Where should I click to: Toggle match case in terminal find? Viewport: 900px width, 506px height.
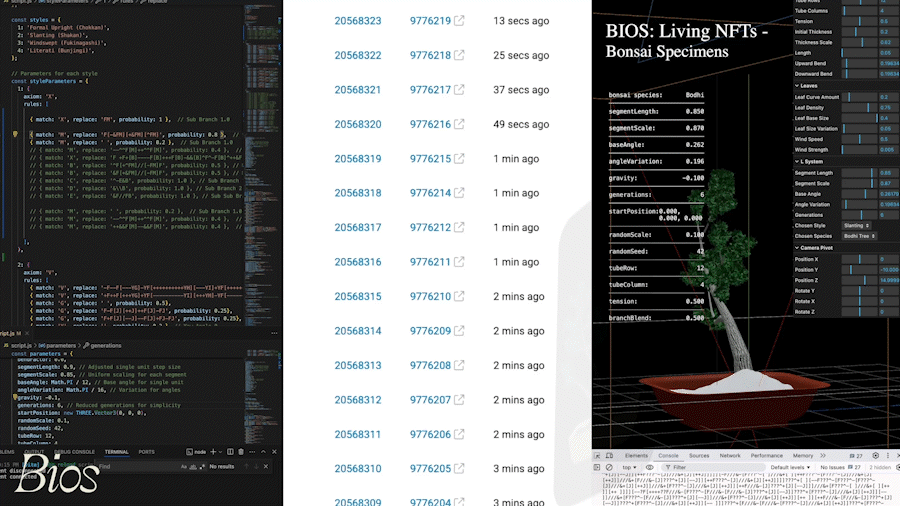184,466
